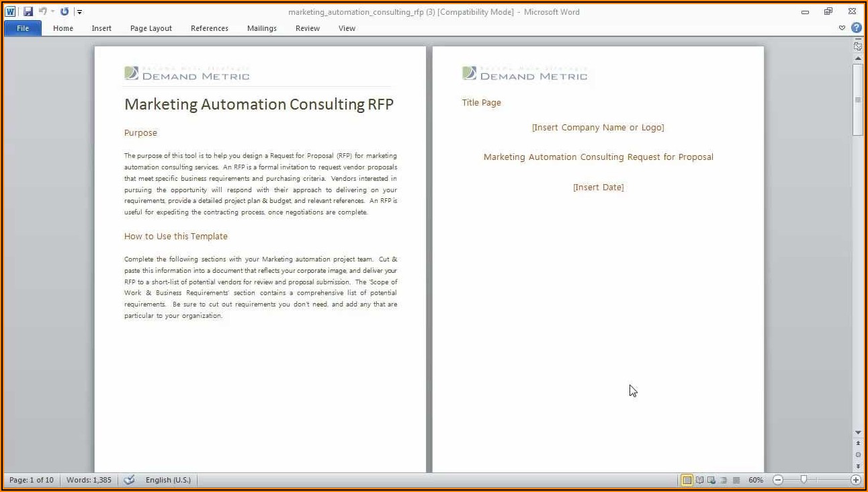The width and height of the screenshot is (868, 492).
Task: Open Microsoft Word Help question mark
Action: [856, 28]
